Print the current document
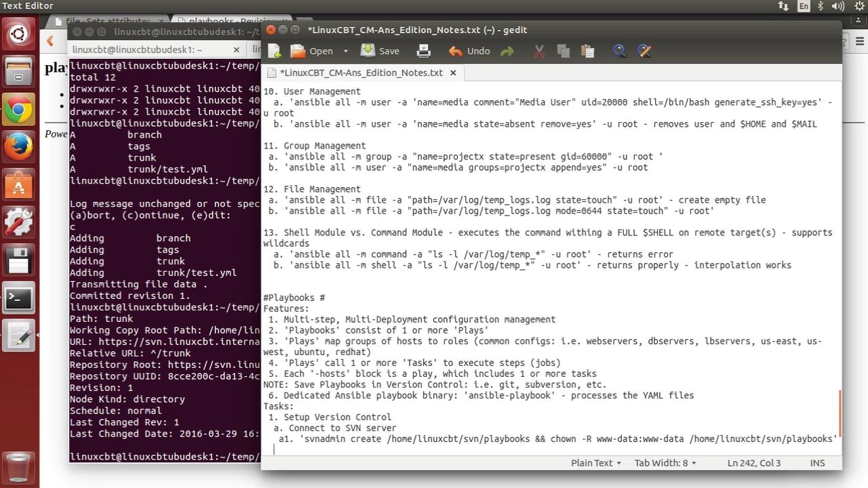Screen dimensions: 868x488 click(x=424, y=51)
